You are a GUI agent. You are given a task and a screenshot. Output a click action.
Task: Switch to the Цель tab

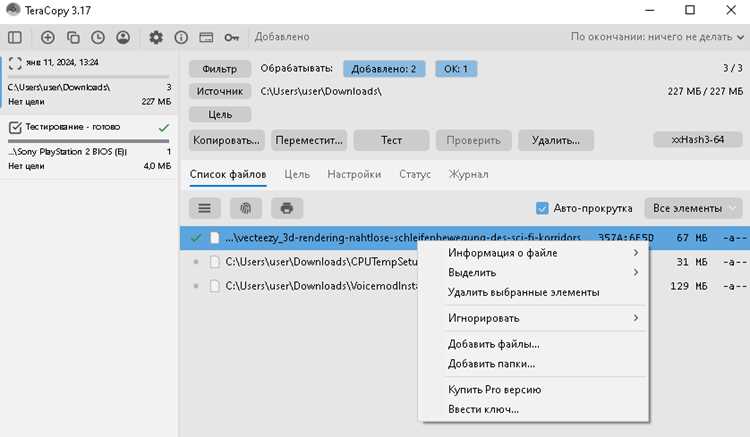point(297,175)
